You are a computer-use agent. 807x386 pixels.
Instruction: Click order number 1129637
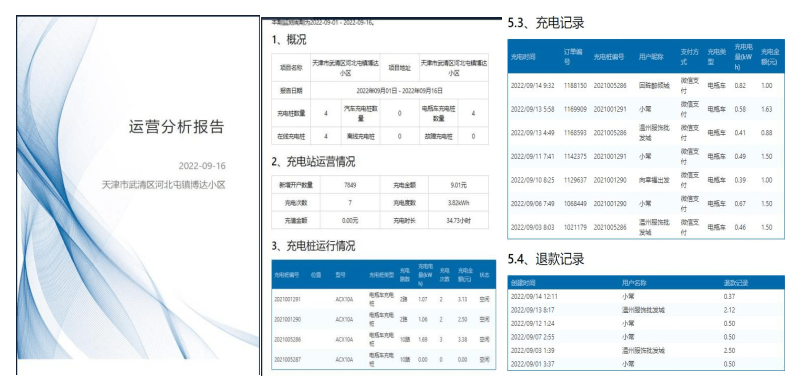tap(575, 180)
